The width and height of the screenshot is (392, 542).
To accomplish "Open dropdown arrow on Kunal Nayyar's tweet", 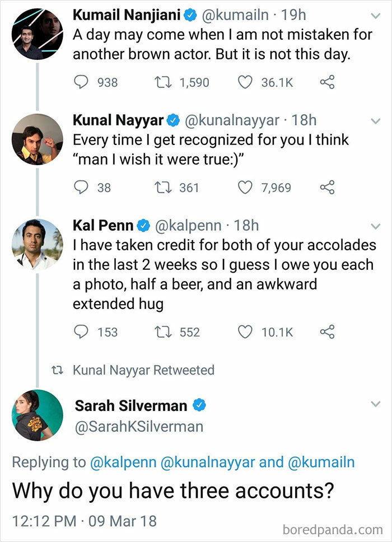I will [374, 120].
